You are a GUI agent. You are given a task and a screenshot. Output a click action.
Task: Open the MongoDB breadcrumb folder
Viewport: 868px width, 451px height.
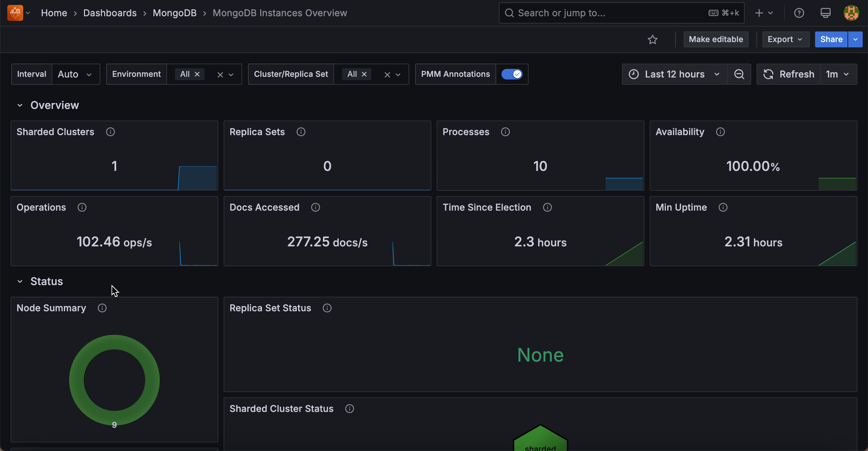coord(174,13)
